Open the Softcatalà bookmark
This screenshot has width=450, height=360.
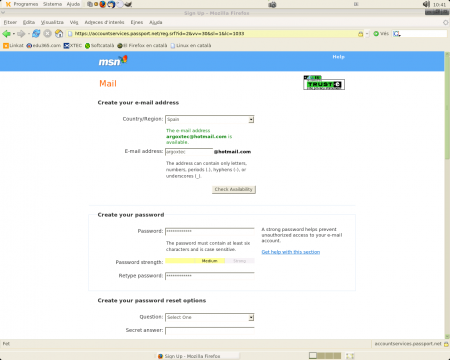[99, 46]
